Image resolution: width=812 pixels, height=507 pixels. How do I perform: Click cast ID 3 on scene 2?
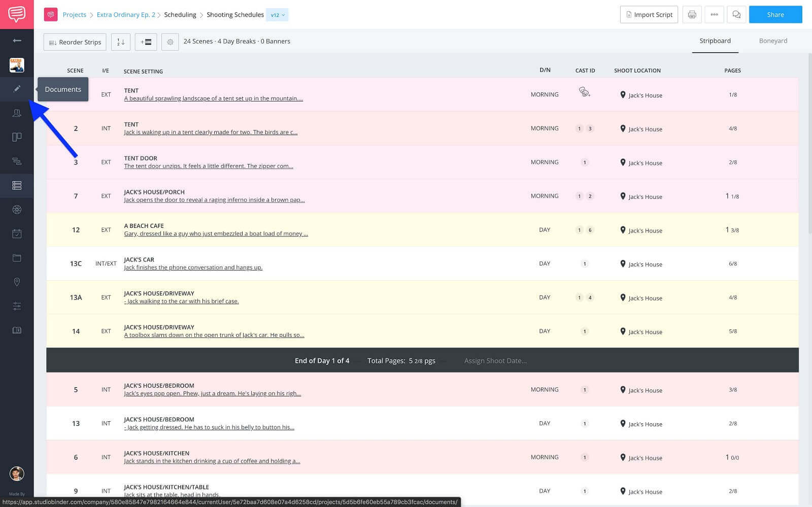590,128
